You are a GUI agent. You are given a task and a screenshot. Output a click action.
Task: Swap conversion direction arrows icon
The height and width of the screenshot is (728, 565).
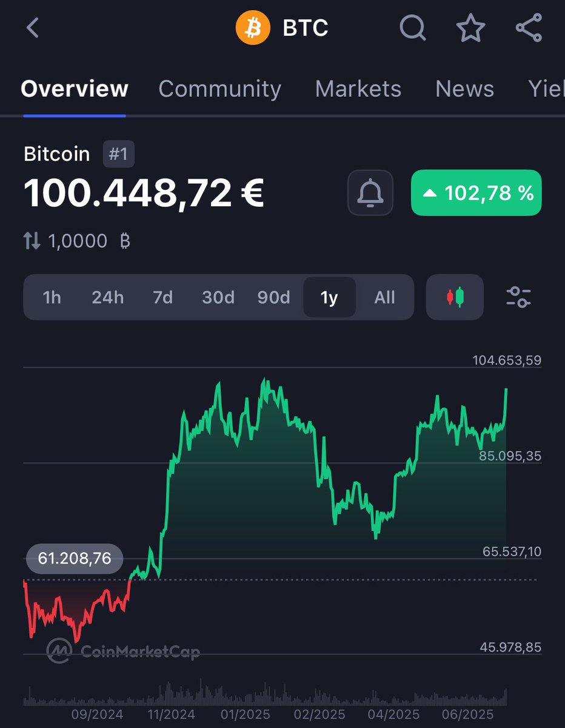click(x=32, y=241)
